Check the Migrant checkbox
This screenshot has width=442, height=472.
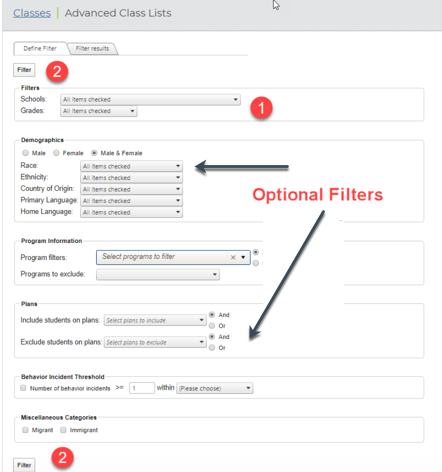point(25,430)
